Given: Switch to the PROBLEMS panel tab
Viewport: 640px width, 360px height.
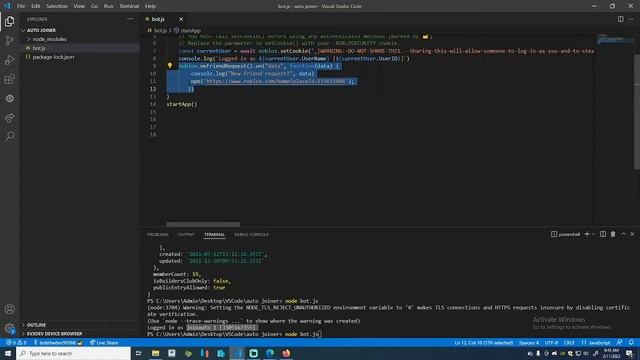Looking at the screenshot, I should 158,235.
